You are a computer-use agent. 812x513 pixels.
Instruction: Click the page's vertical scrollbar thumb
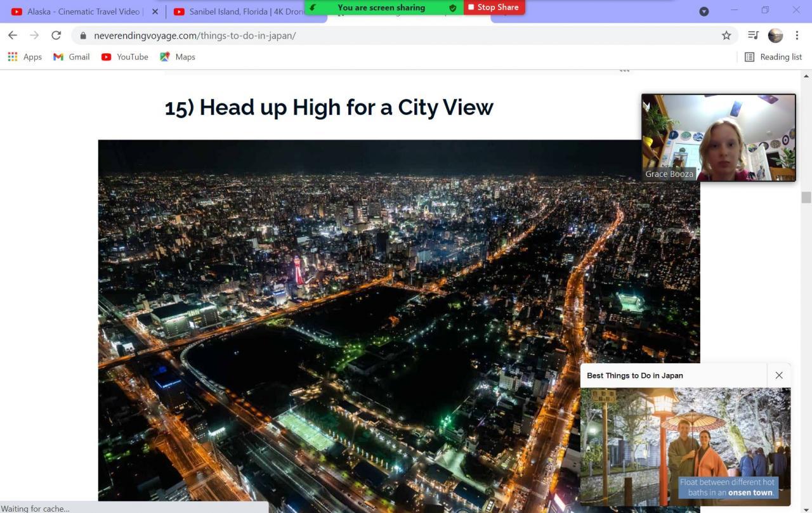[x=806, y=197]
